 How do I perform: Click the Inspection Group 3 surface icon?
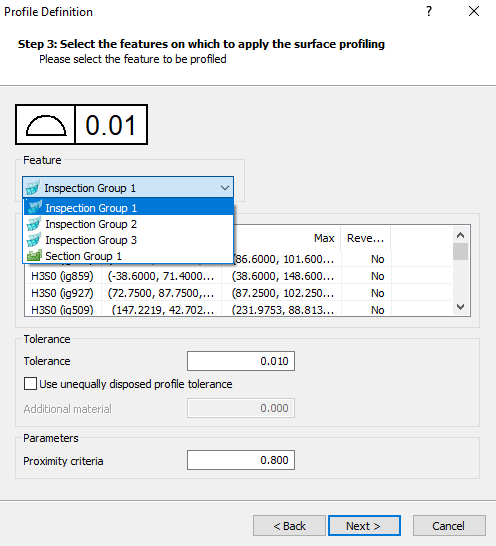(34, 240)
